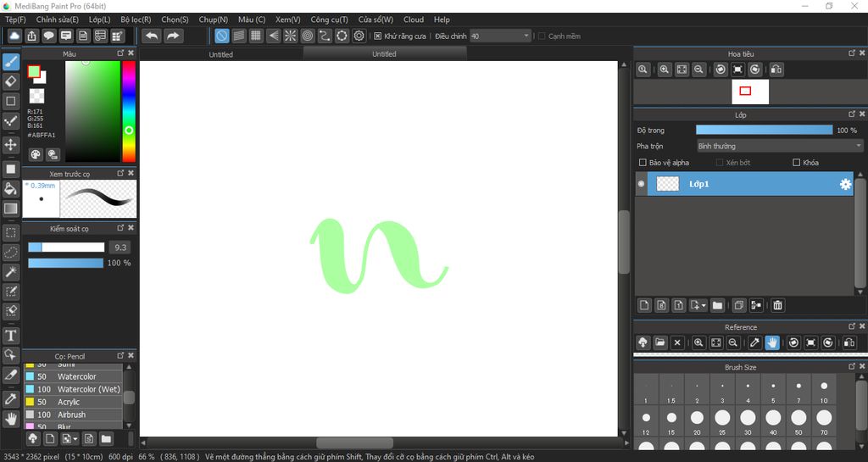Enable Khóa checkbox
Screen dimensions: 868x462
tap(796, 163)
